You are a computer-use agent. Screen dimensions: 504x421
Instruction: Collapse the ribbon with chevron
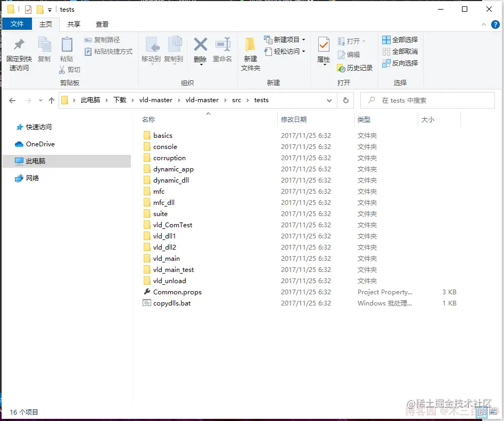point(484,24)
